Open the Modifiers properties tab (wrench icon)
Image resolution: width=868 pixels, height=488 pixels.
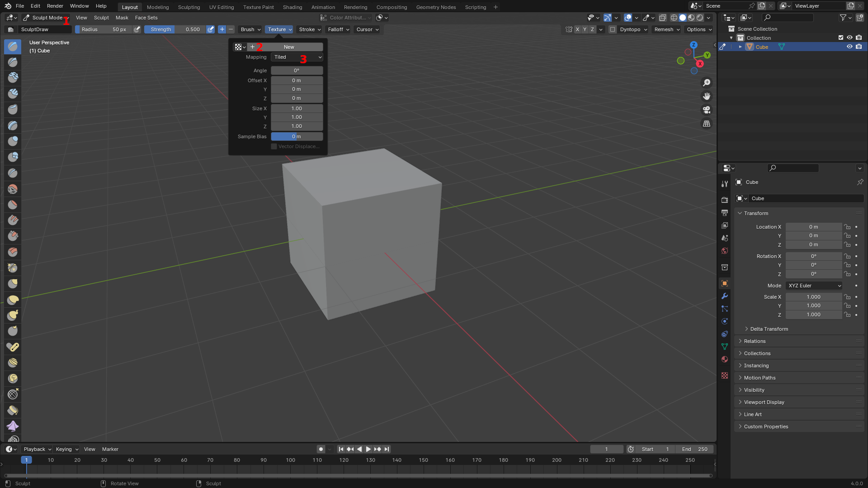(x=725, y=296)
